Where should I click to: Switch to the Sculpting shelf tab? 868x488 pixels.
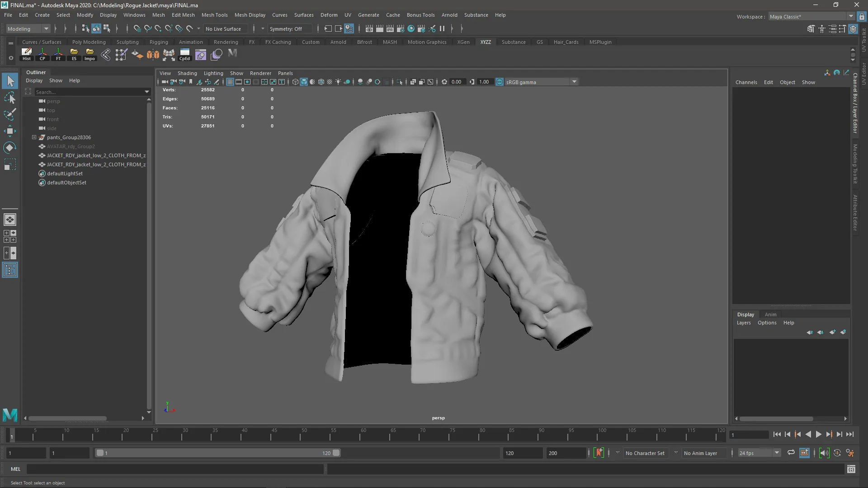128,42
